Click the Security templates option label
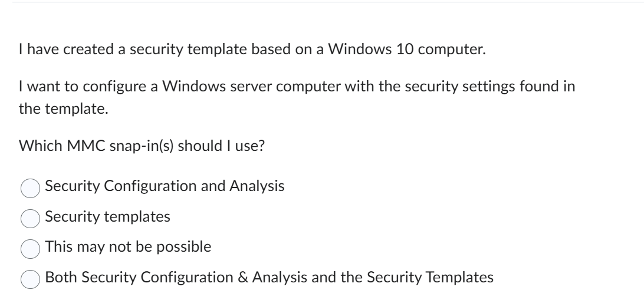 (107, 217)
